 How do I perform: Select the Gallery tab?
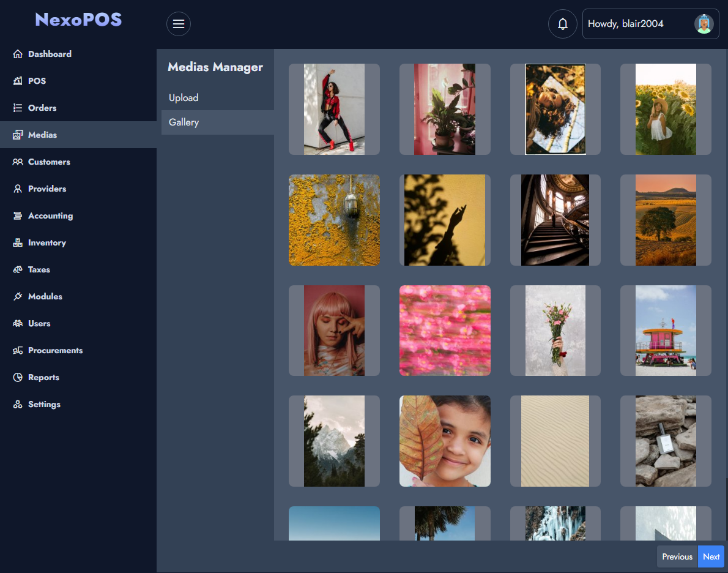pos(218,122)
